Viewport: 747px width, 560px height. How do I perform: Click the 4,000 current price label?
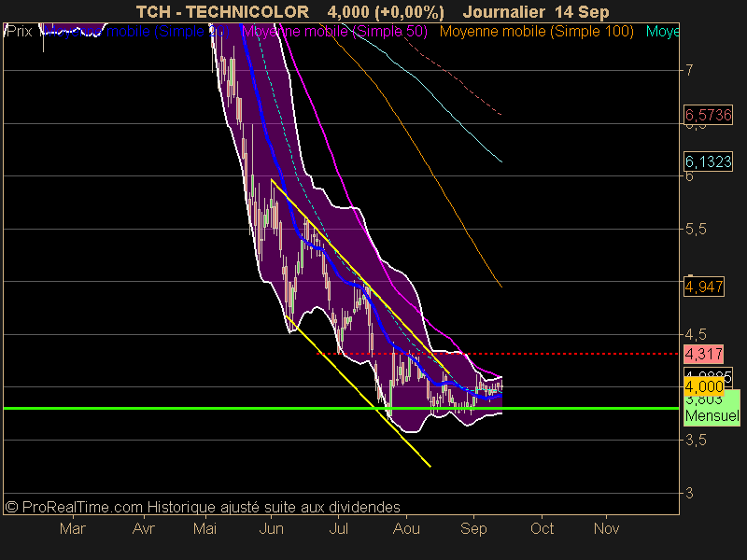click(704, 386)
